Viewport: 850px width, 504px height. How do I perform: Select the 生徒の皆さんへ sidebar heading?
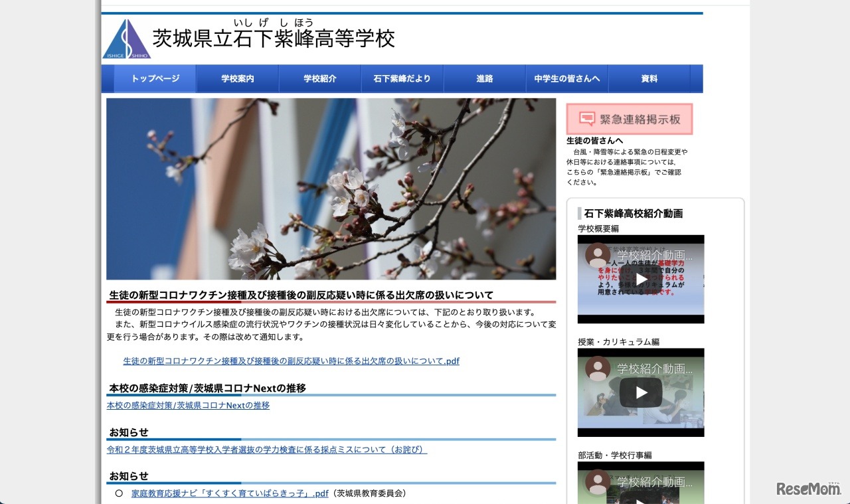[595, 141]
